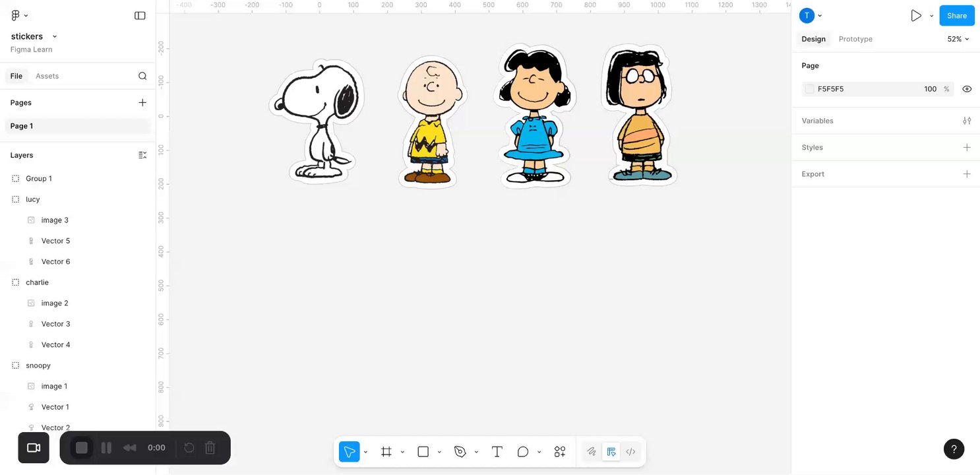The image size is (980, 475).
Task: Click the restart recording icon
Action: click(189, 448)
